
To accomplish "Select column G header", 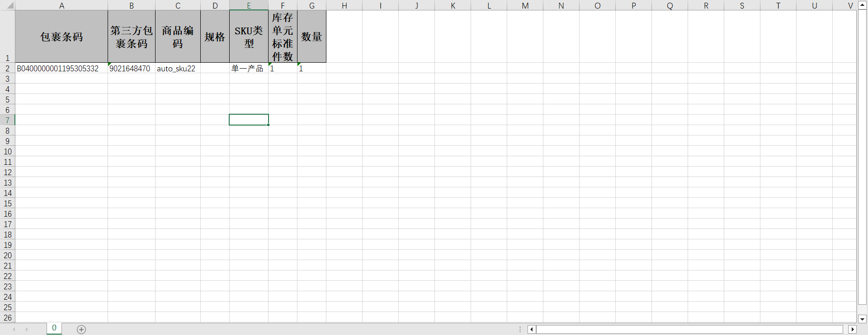I will (x=311, y=5).
